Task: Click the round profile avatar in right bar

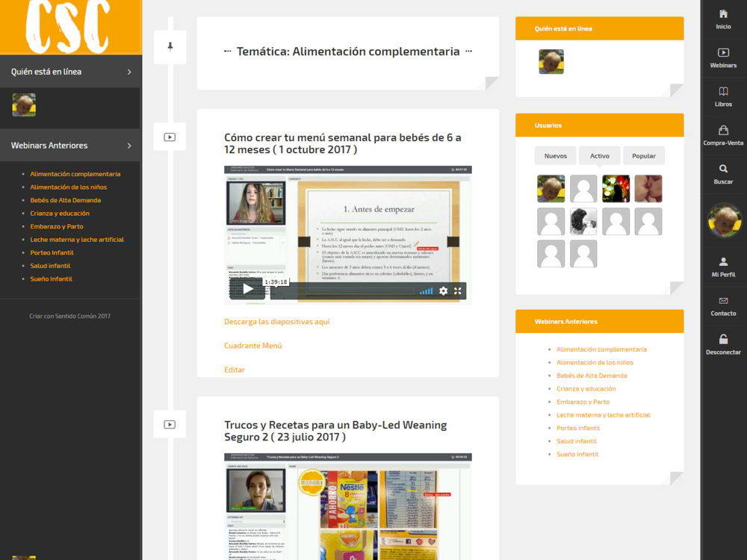Action: (724, 220)
